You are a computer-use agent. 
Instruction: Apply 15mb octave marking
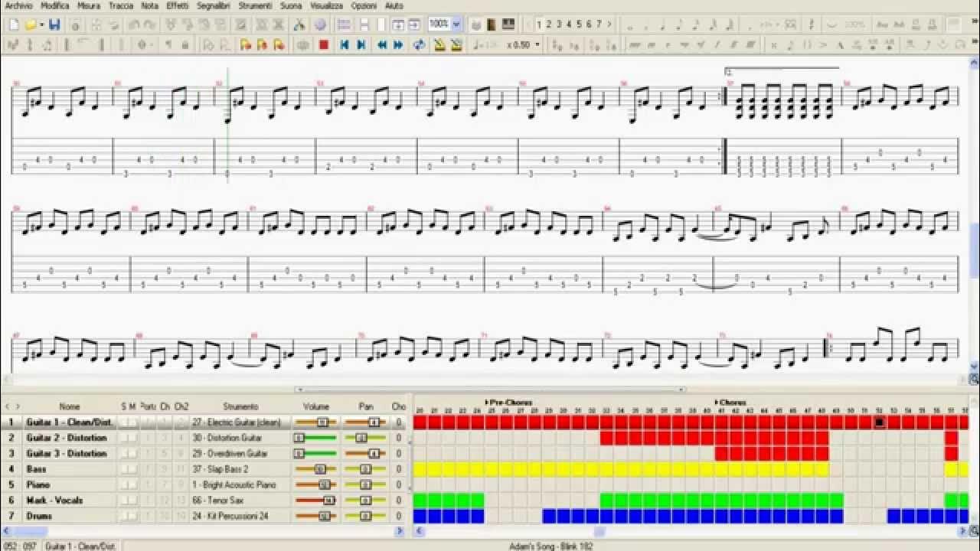(932, 24)
